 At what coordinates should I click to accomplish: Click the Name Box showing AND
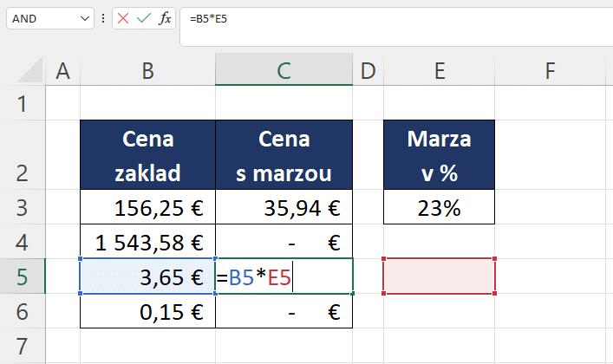[x=50, y=18]
